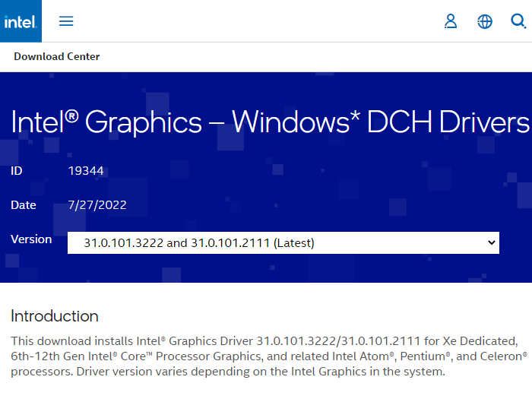532x399 pixels.
Task: Click the Intel Graphics Windows DCH Drivers heading
Action: [x=270, y=122]
